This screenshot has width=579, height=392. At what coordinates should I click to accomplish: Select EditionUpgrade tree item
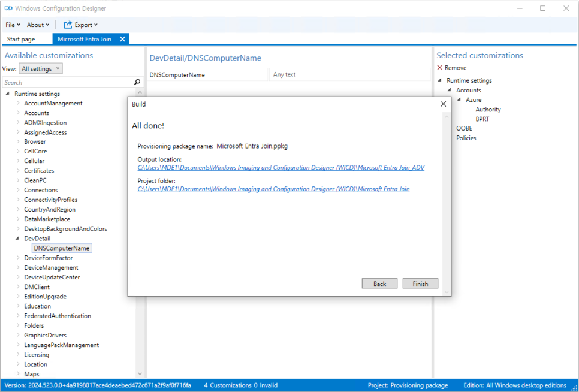pyautogui.click(x=46, y=297)
